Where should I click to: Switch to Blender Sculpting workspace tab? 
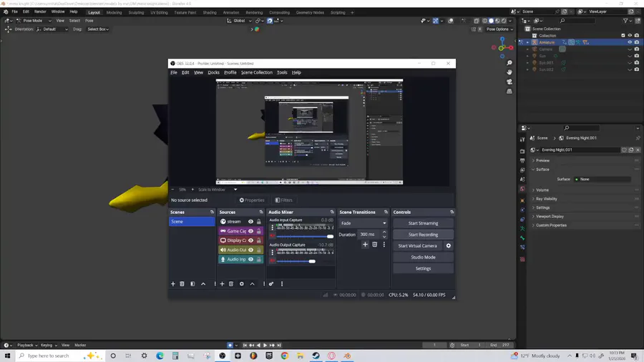tap(136, 13)
